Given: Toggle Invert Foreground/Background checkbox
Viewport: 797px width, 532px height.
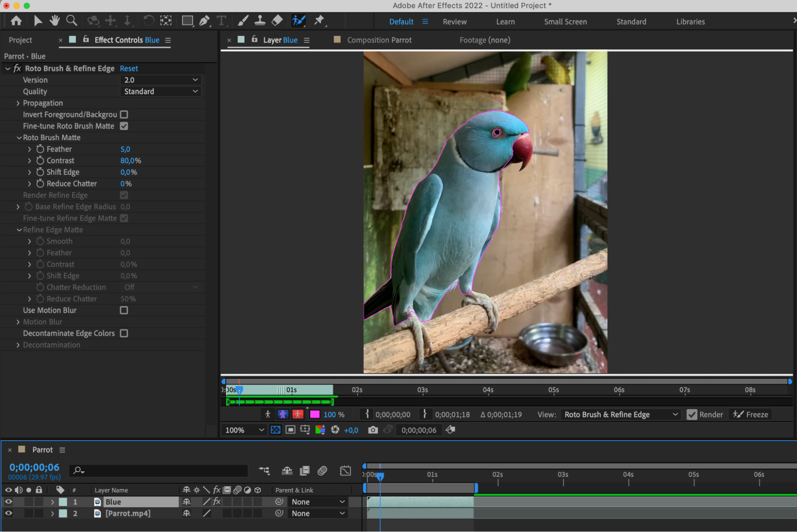Looking at the screenshot, I should click(124, 114).
